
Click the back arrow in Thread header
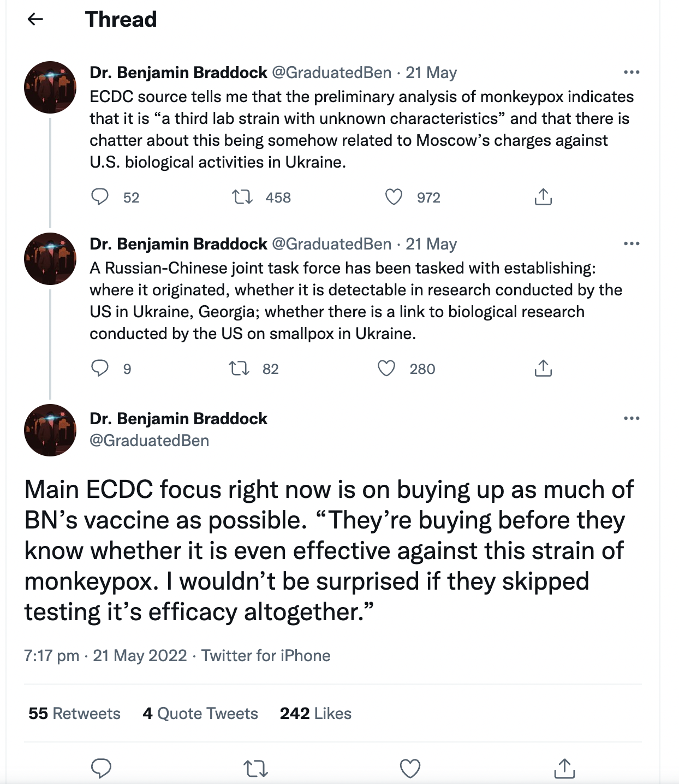pos(35,20)
